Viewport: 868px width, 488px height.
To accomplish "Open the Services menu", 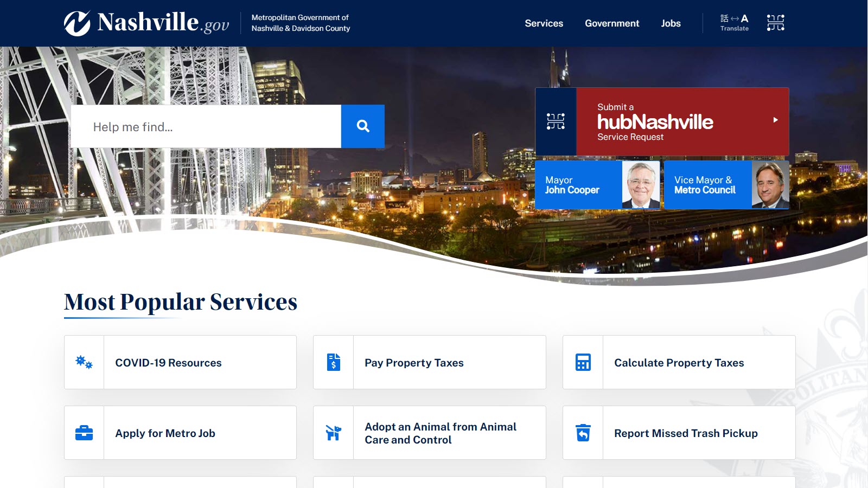I will click(544, 23).
